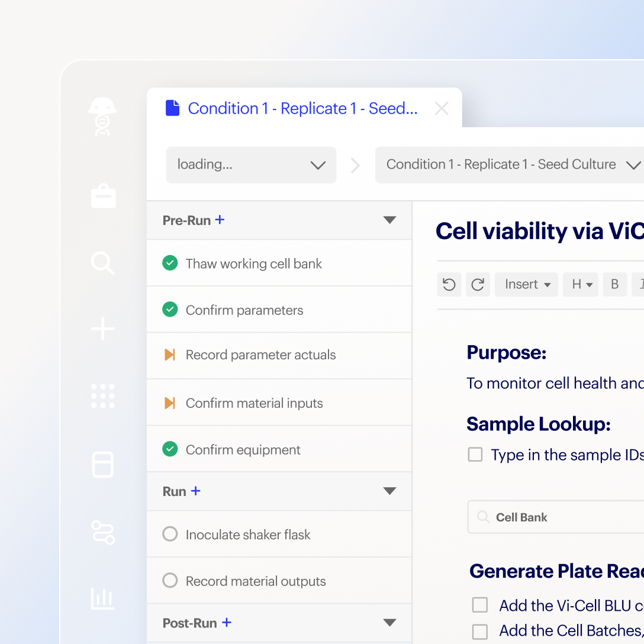Open the insights bar chart icon

coord(102,598)
